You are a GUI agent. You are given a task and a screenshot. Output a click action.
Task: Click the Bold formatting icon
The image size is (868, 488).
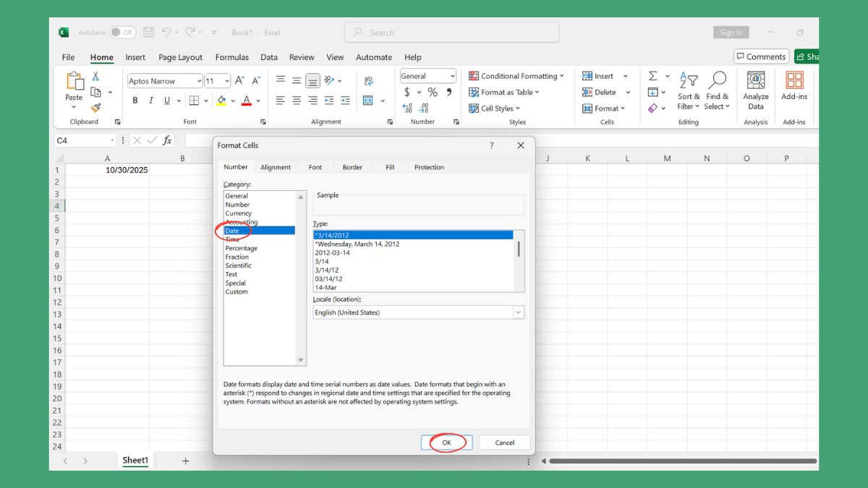point(135,100)
